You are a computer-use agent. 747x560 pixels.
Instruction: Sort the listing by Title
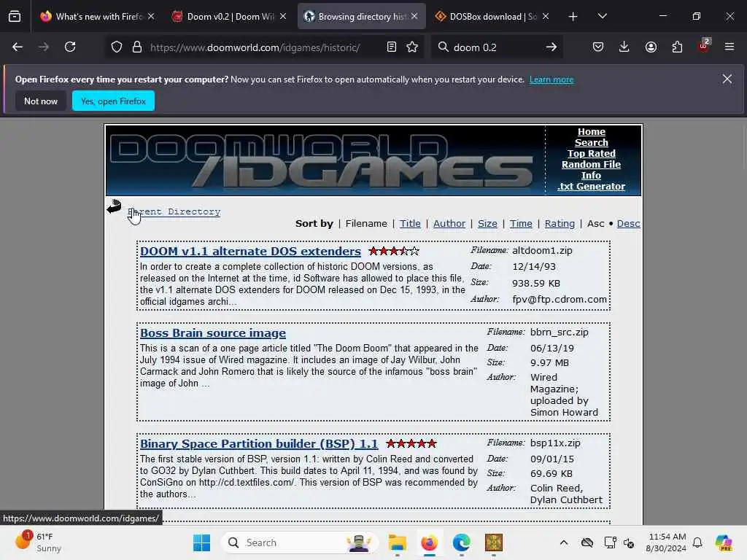coord(410,223)
